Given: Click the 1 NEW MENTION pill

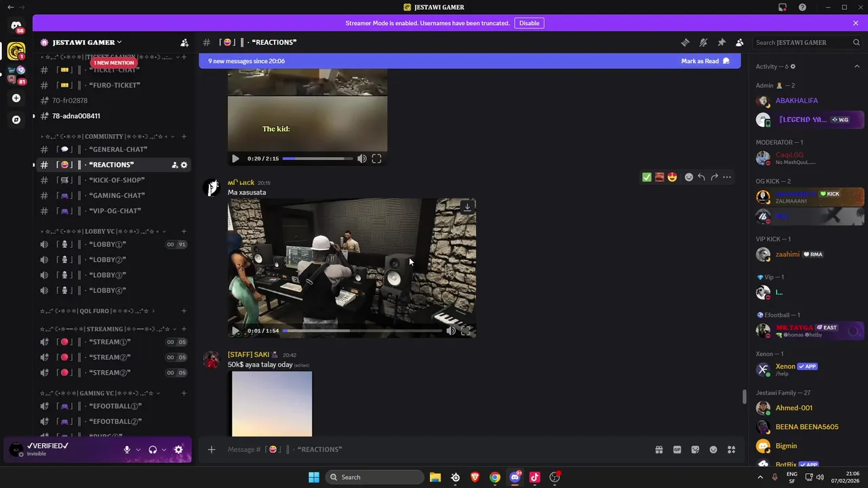Looking at the screenshot, I should pyautogui.click(x=114, y=63).
